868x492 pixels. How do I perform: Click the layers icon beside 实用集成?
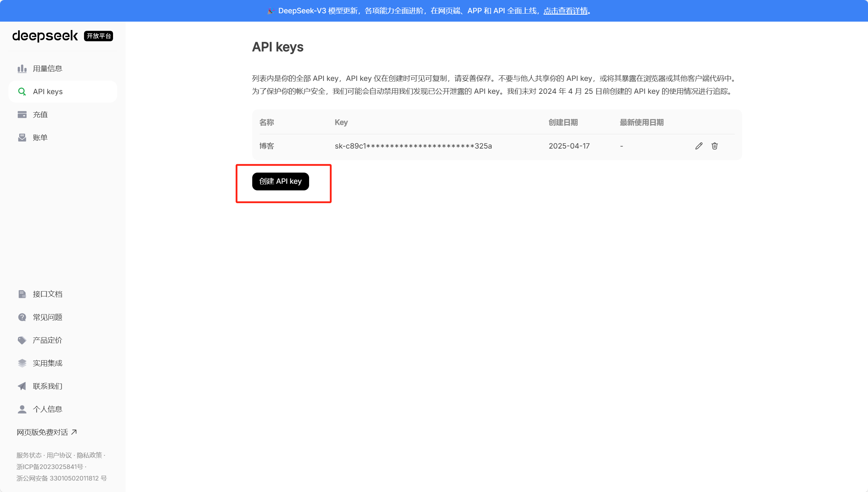pos(22,363)
